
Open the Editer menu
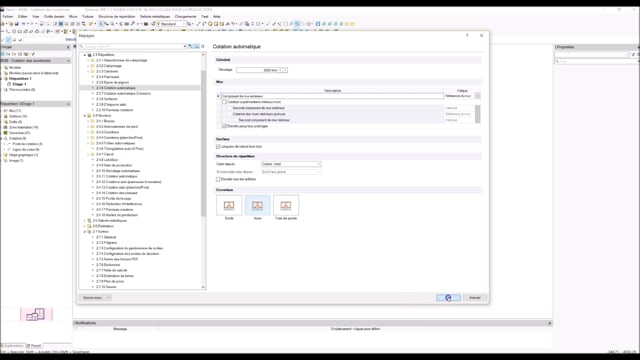(x=22, y=17)
